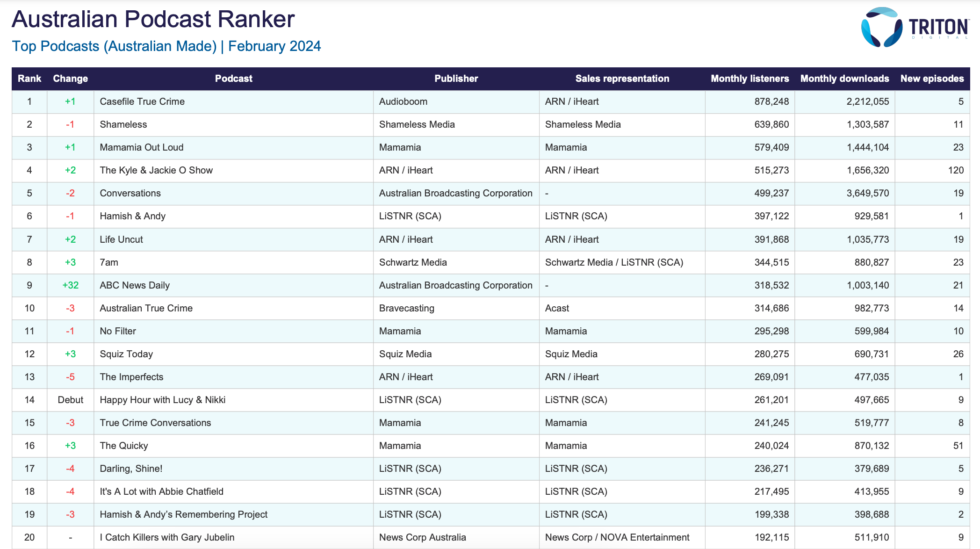Click the 120 new episodes value

[956, 170]
